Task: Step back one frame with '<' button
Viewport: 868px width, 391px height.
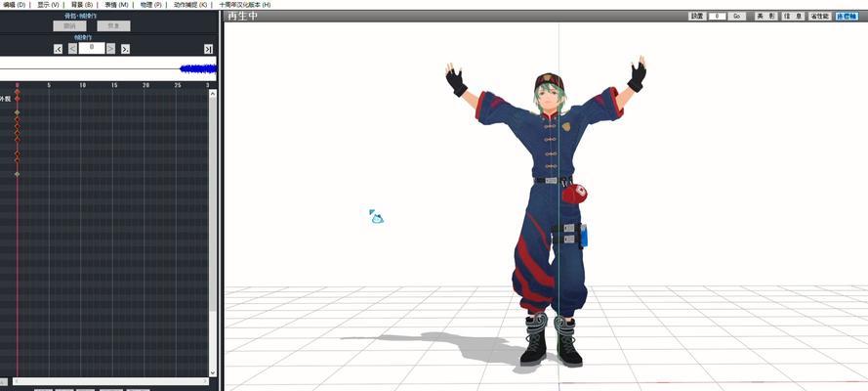Action: coord(72,49)
